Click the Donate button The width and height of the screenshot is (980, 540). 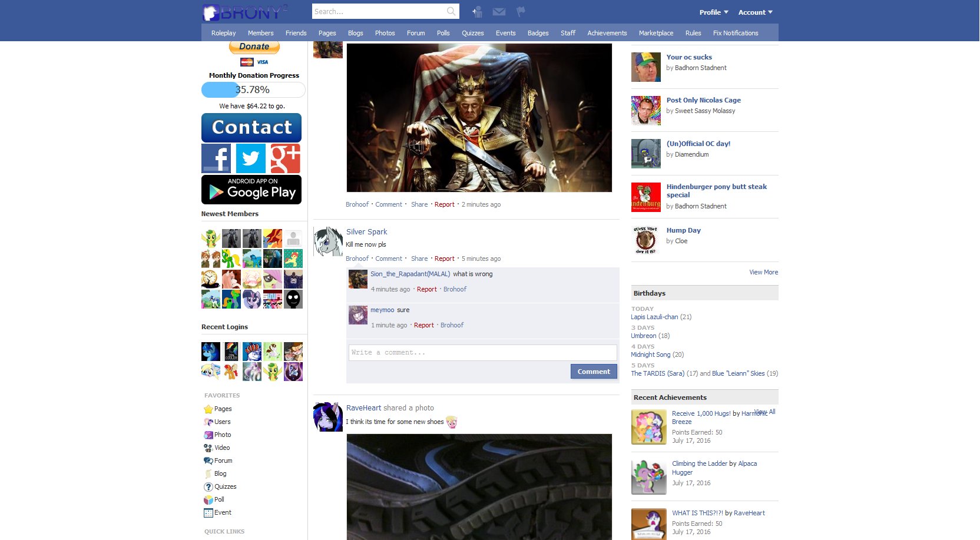(x=254, y=47)
